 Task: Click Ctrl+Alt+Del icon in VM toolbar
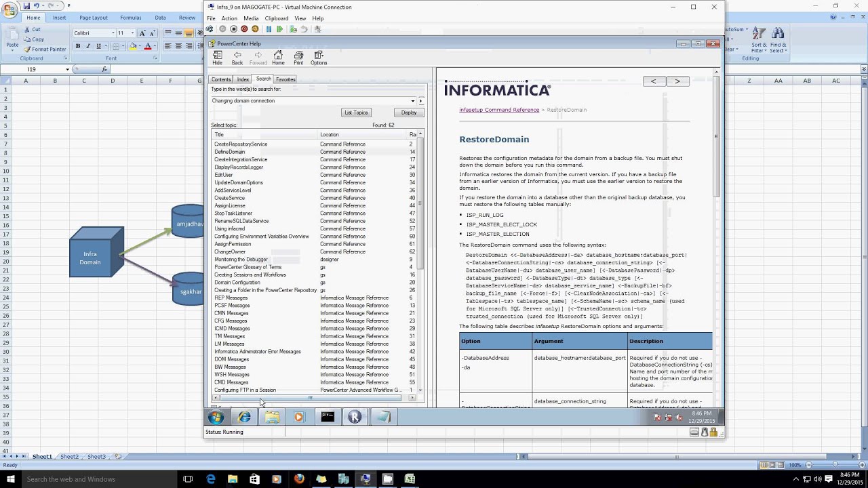(210, 29)
